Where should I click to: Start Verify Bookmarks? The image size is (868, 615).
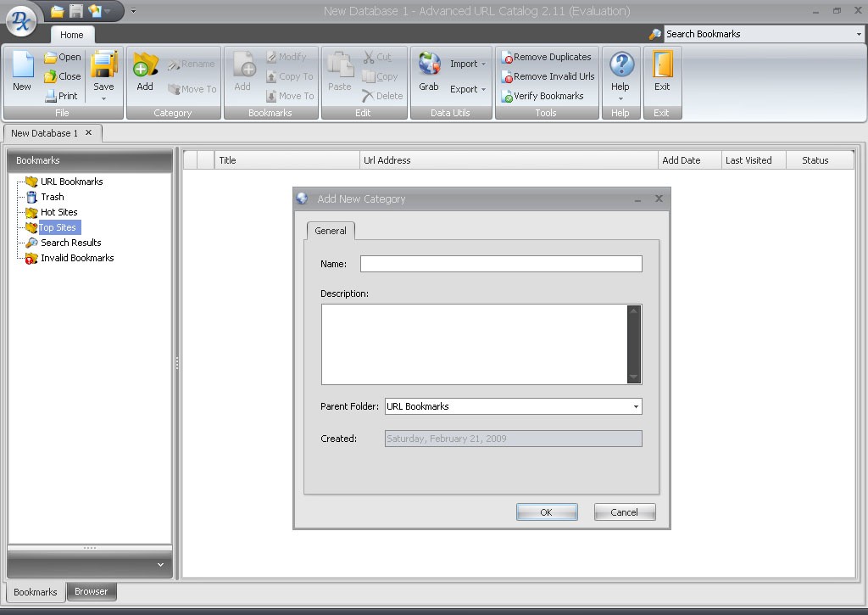545,96
